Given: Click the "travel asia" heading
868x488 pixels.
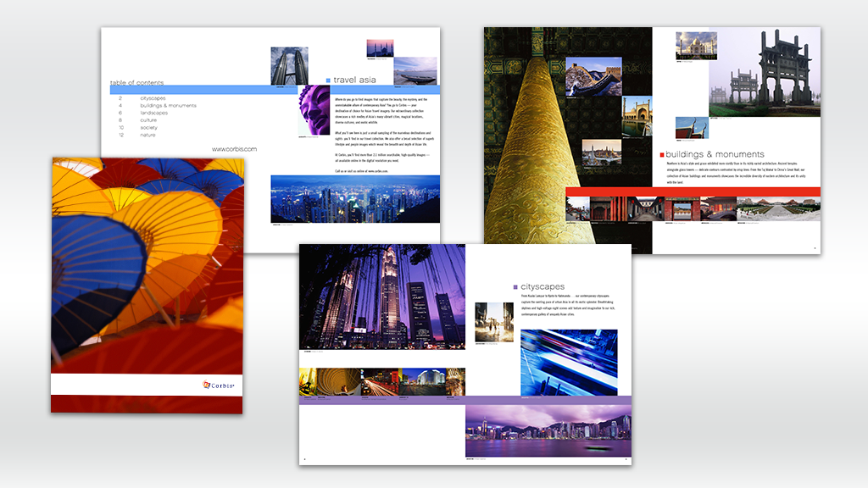Looking at the screenshot, I should tap(354, 80).
